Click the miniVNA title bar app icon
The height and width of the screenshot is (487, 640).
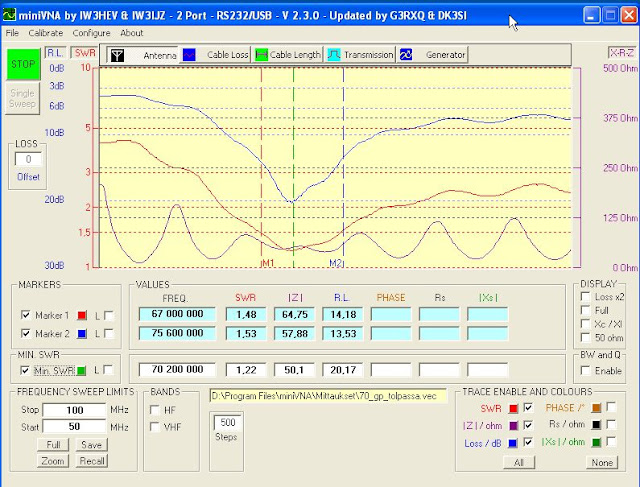pos(9,15)
